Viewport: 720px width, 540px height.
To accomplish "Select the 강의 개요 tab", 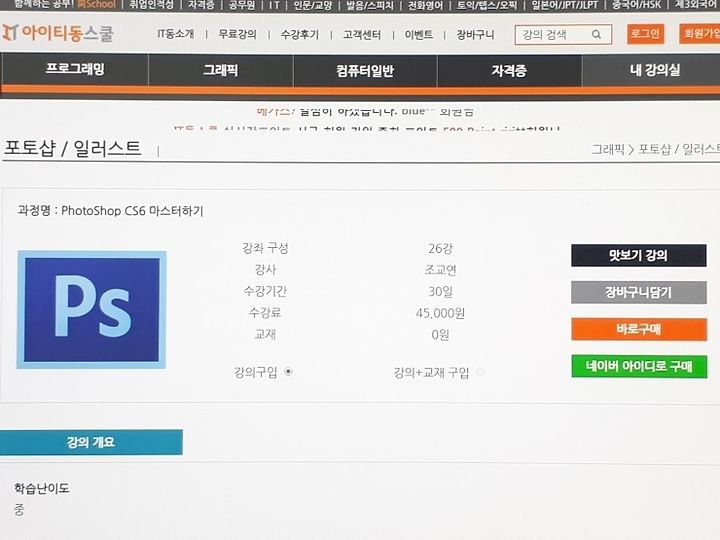I will [91, 442].
